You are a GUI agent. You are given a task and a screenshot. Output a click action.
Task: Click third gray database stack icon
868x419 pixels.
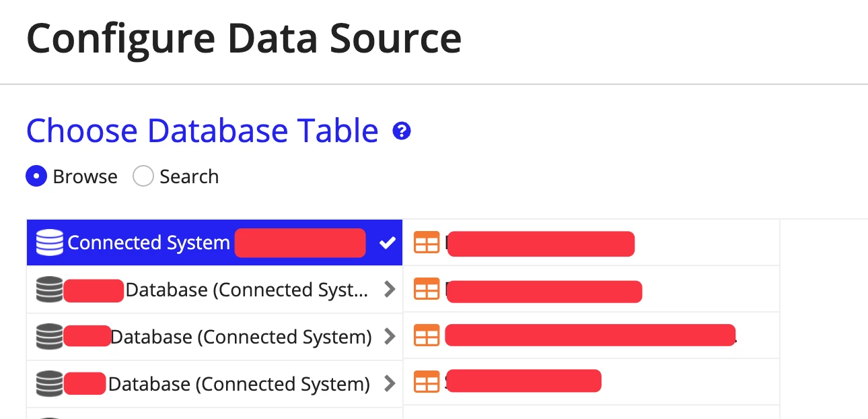pyautogui.click(x=49, y=384)
